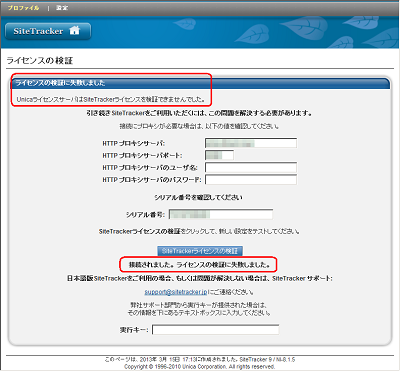Focus the HTTP プロキシサーバポート field
Viewport: 400px width, 371px height.
(x=219, y=155)
